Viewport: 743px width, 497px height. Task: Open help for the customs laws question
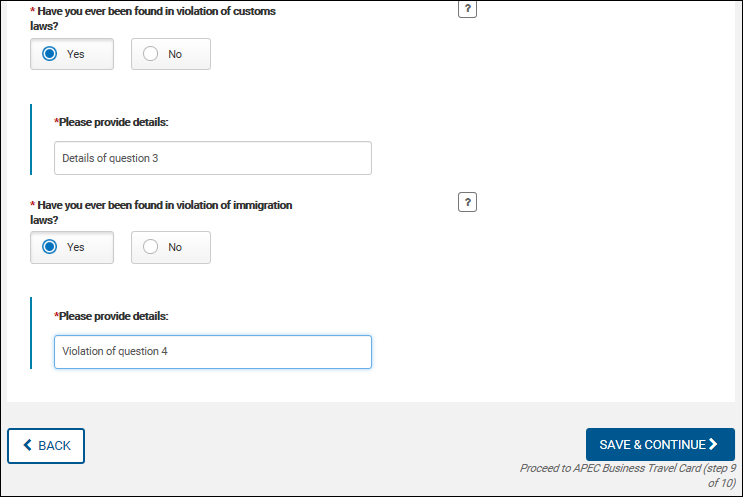pos(466,9)
